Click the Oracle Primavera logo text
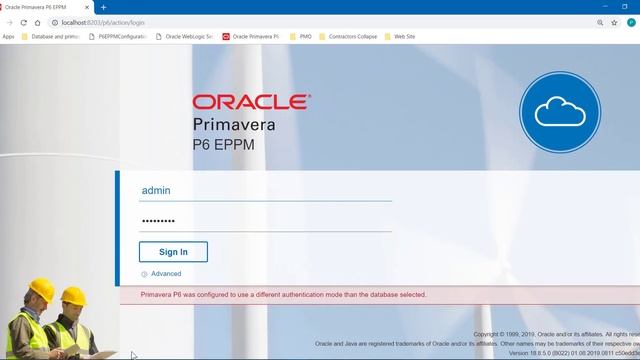Image resolution: width=640 pixels, height=360 pixels. [252, 123]
